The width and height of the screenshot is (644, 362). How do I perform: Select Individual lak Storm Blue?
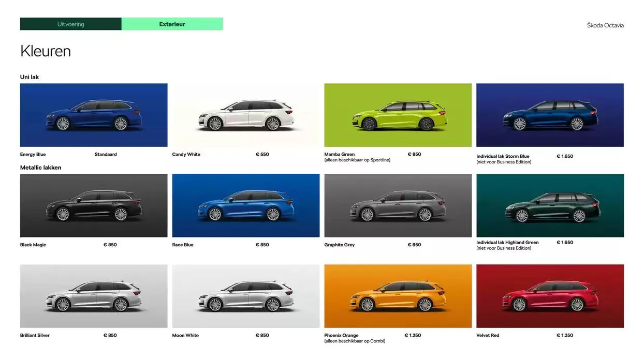pyautogui.click(x=550, y=115)
